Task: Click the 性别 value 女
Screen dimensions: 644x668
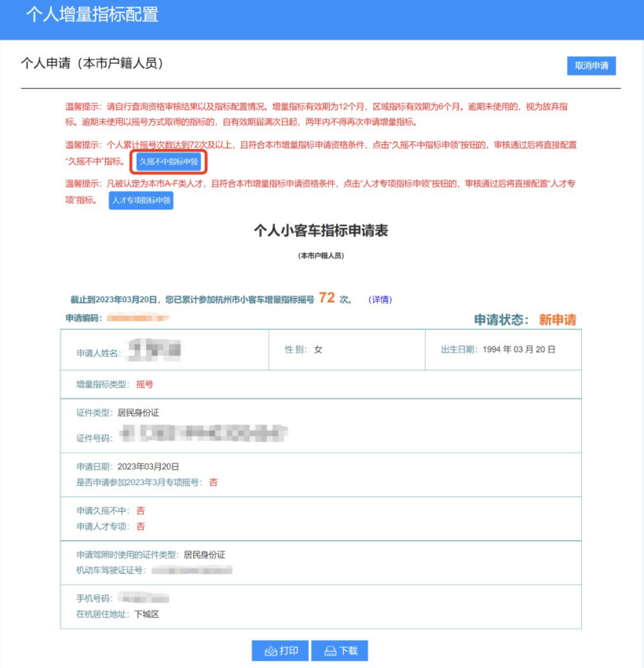Action: pyautogui.click(x=318, y=349)
